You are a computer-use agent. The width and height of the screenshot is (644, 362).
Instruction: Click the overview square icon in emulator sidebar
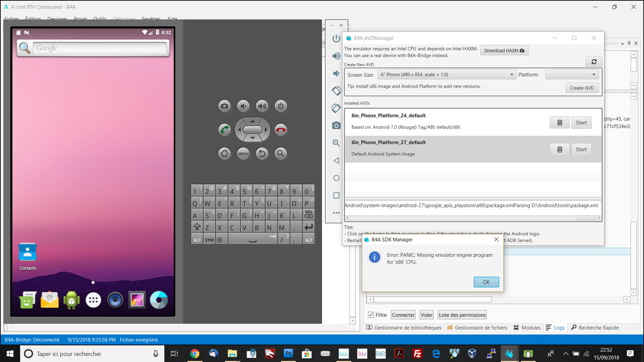[336, 195]
